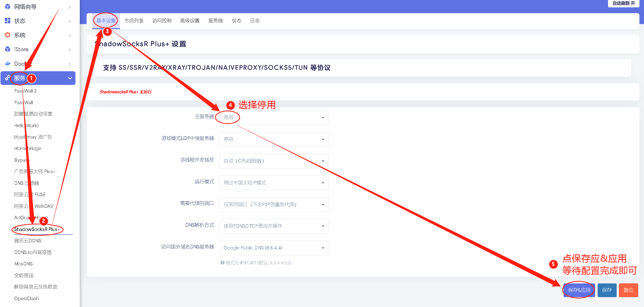Viewport: 644px width, 307px height.
Task: Open the 系统 sidebar menu
Action: pyautogui.click(x=38, y=35)
